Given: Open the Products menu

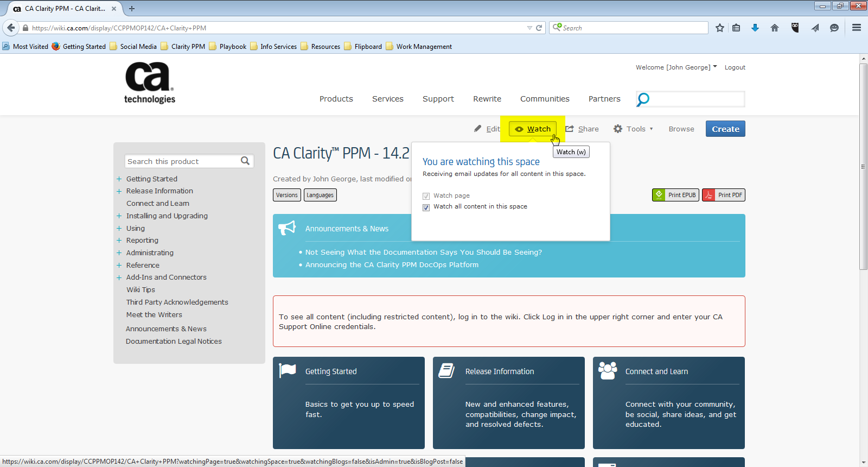Looking at the screenshot, I should 336,99.
